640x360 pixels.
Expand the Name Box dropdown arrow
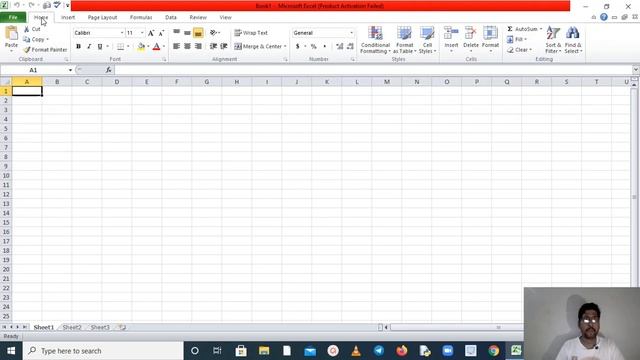coord(70,70)
